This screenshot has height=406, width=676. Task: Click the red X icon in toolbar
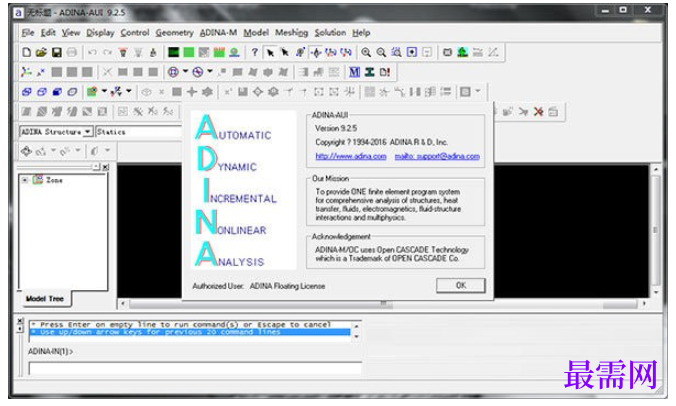[x=538, y=112]
